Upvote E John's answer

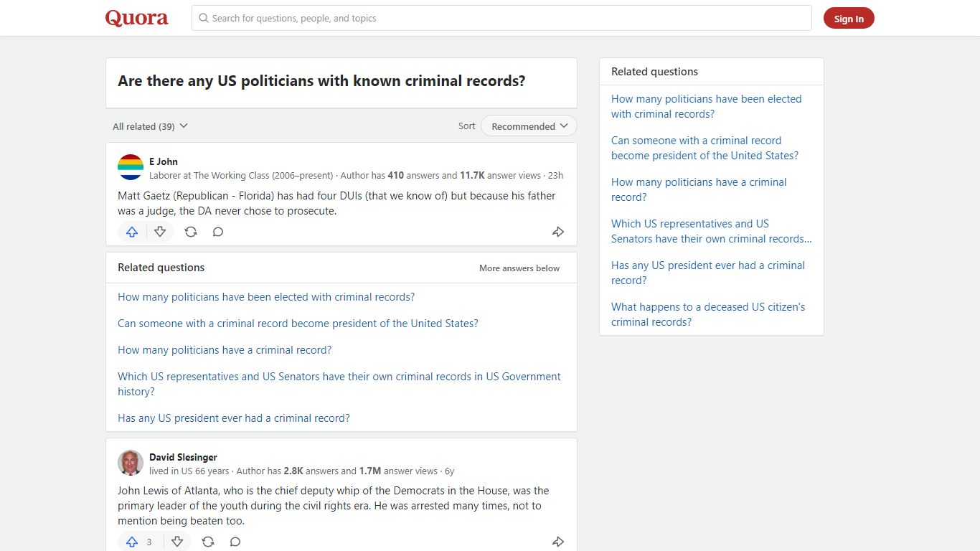pyautogui.click(x=132, y=232)
